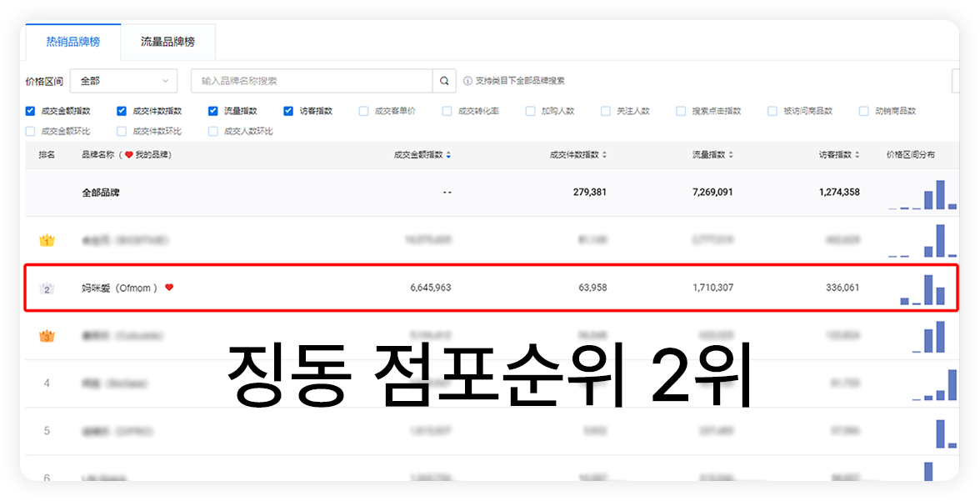Click the price distribution chart in the rank 3 row
Image resolution: width=980 pixels, height=501 pixels.
pyautogui.click(x=928, y=337)
